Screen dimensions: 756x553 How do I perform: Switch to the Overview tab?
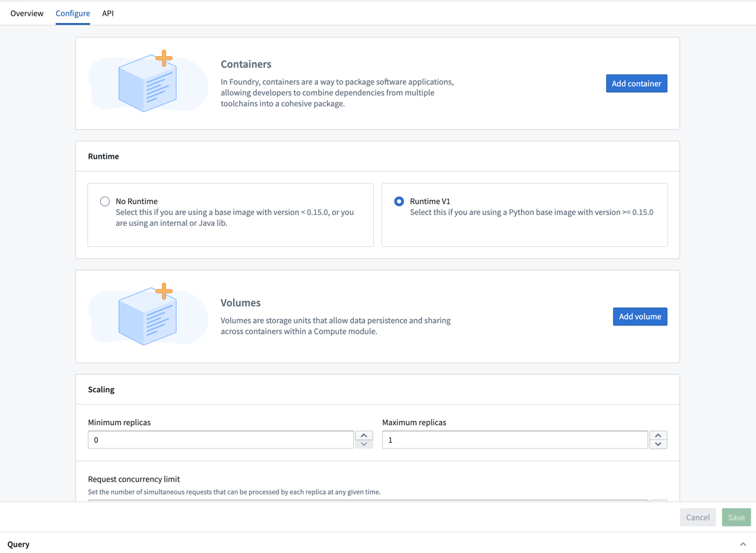pos(27,13)
